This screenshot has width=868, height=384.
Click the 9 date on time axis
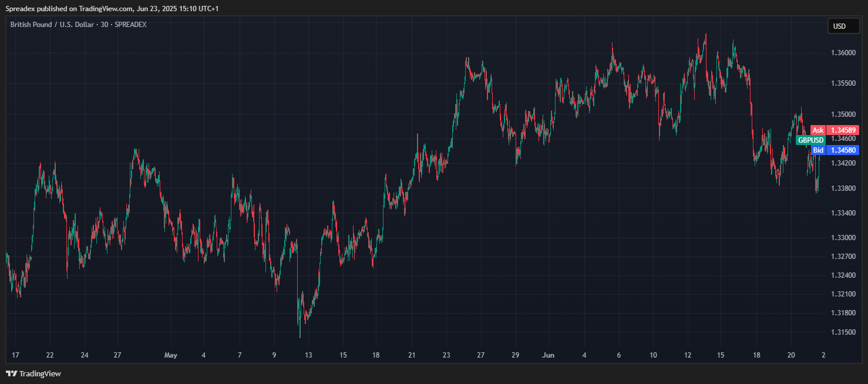(x=274, y=355)
